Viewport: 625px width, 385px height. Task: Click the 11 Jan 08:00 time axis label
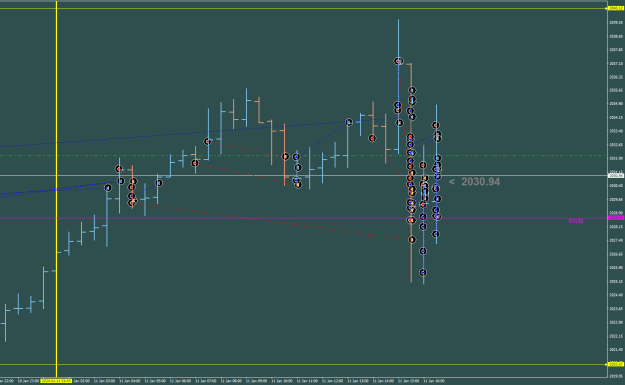tap(231, 381)
